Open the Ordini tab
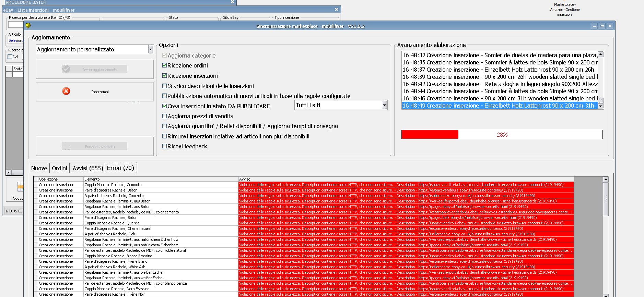 [x=59, y=168]
